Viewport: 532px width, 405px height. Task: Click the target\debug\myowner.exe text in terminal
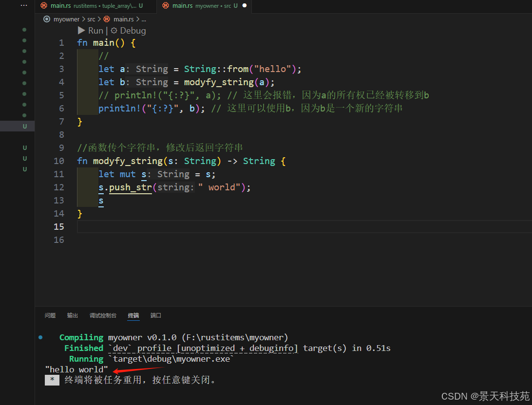[171, 359]
